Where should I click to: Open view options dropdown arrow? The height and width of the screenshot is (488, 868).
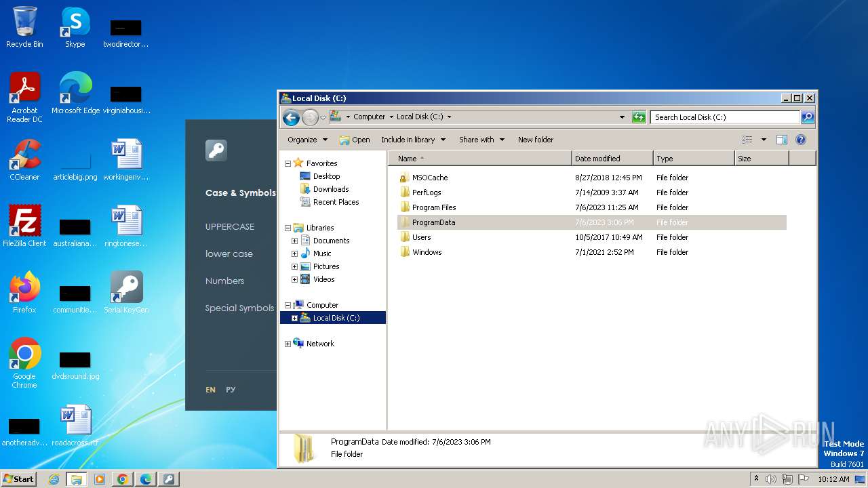(x=764, y=140)
